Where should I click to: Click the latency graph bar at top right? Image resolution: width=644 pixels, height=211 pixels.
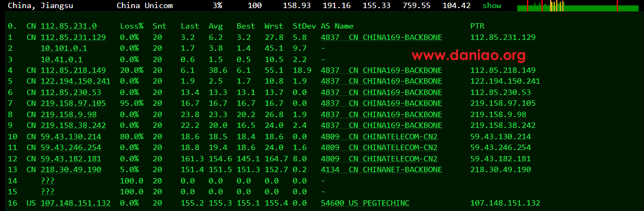pyautogui.click(x=580, y=6)
